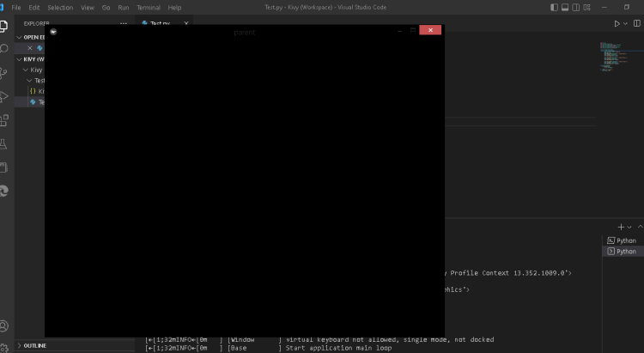Select the highlighted Python terminal entry
Screen dimensions: 644x353
click(x=623, y=252)
